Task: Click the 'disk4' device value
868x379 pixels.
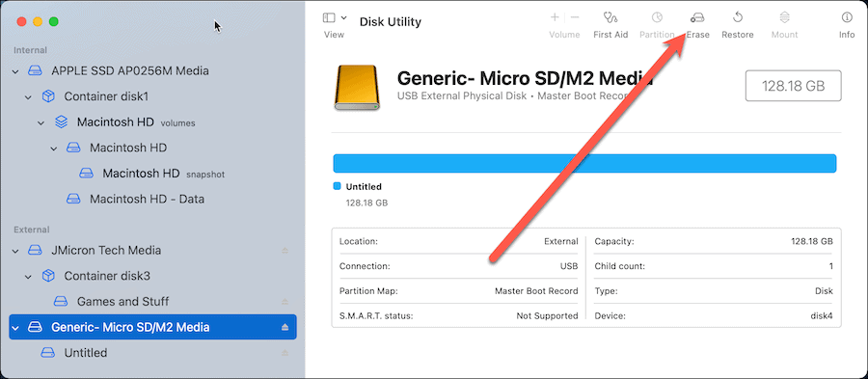Action: (x=822, y=316)
